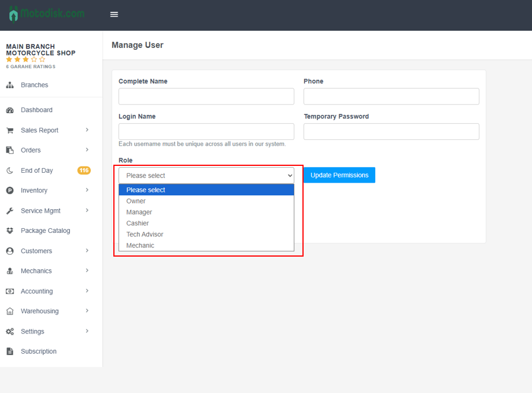Screen dimensions: 532x393
Task: Open the Subscription sidebar link
Action: click(x=39, y=351)
